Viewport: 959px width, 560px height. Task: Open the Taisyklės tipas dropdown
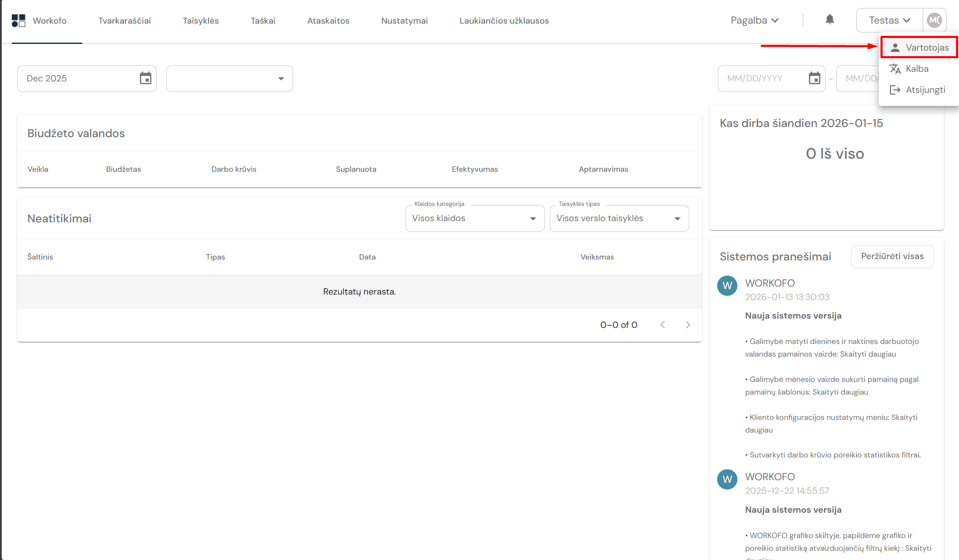[x=619, y=218]
